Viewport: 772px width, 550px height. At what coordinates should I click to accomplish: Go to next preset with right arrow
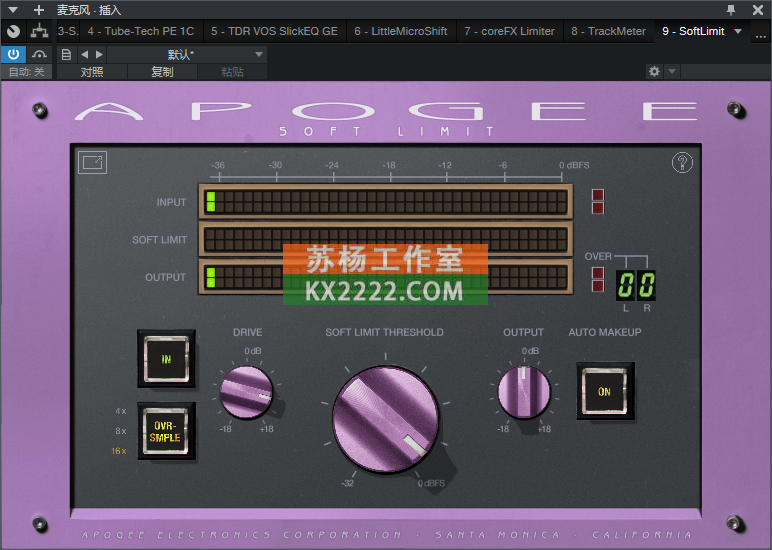tap(99, 54)
